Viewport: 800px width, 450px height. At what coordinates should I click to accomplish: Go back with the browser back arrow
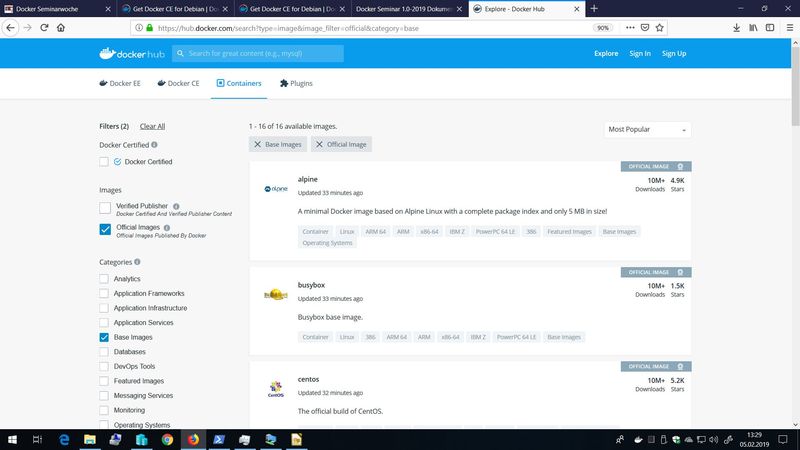(11, 28)
